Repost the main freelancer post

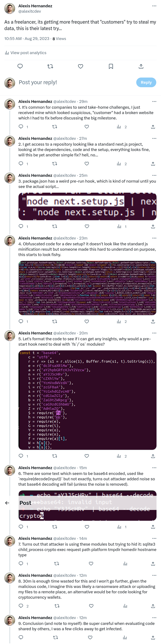(x=50, y=66)
